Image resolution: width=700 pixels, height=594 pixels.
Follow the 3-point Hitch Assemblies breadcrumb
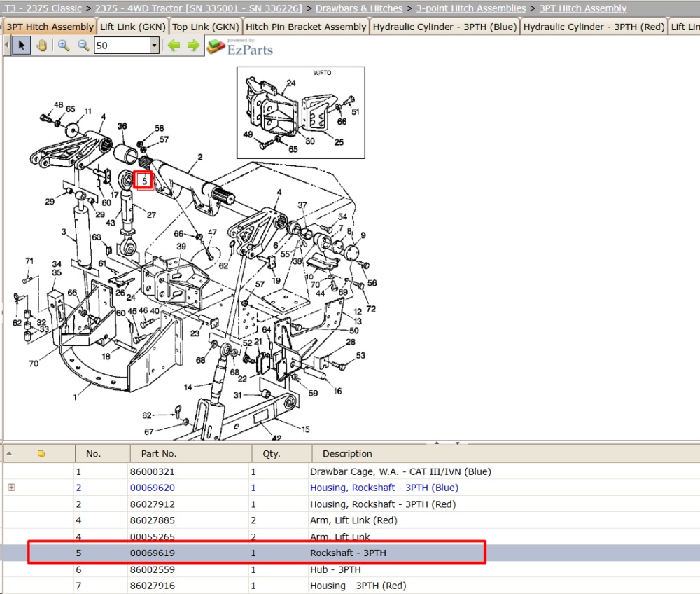coord(471,8)
